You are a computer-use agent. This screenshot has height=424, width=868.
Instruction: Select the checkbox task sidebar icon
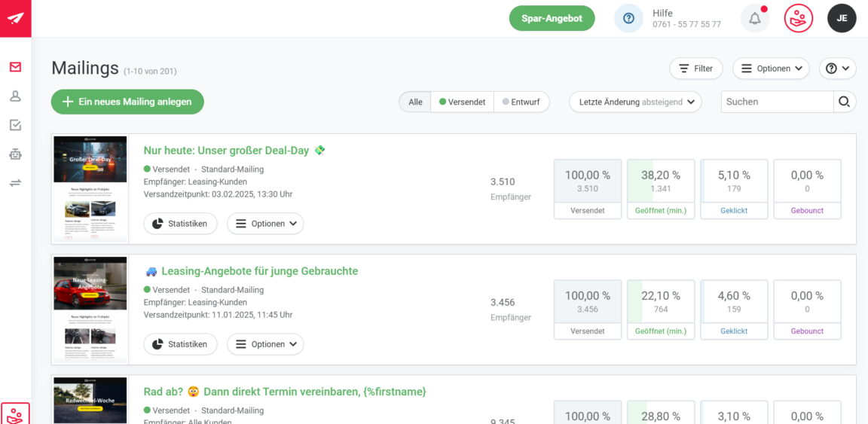point(15,125)
